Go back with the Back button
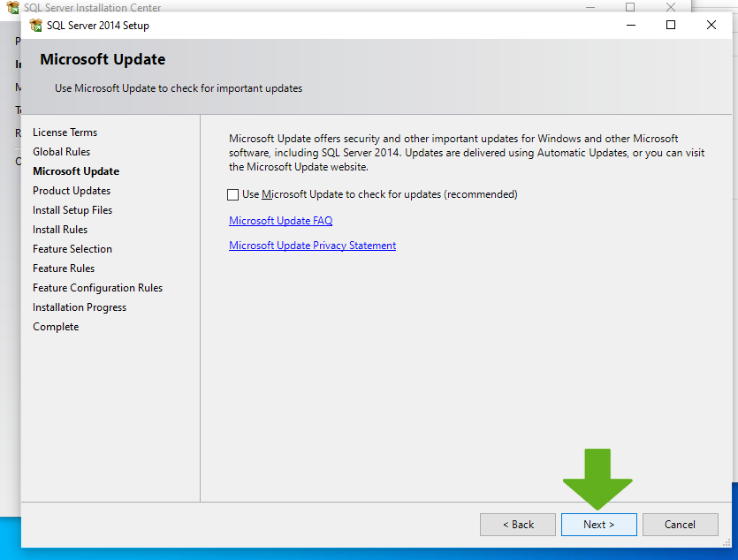The height and width of the screenshot is (560, 738). pos(518,525)
